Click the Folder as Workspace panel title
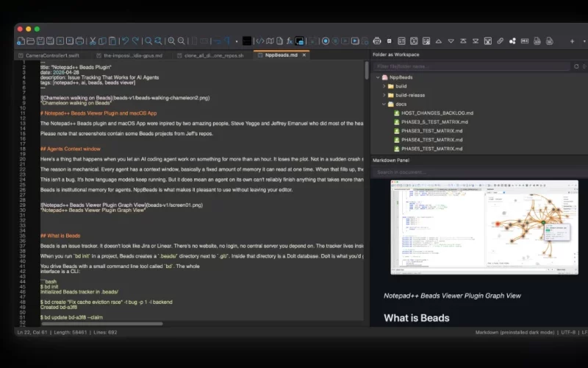This screenshot has height=368, width=588. point(395,54)
